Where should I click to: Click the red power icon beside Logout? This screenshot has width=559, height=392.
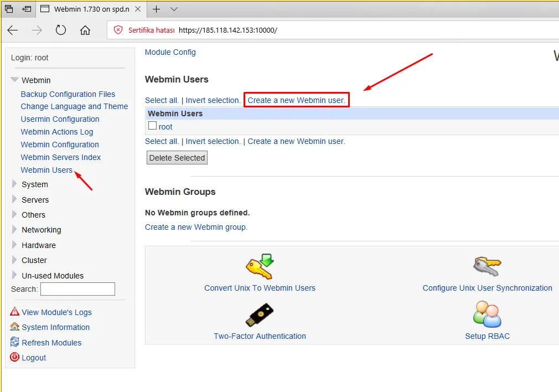[14, 357]
